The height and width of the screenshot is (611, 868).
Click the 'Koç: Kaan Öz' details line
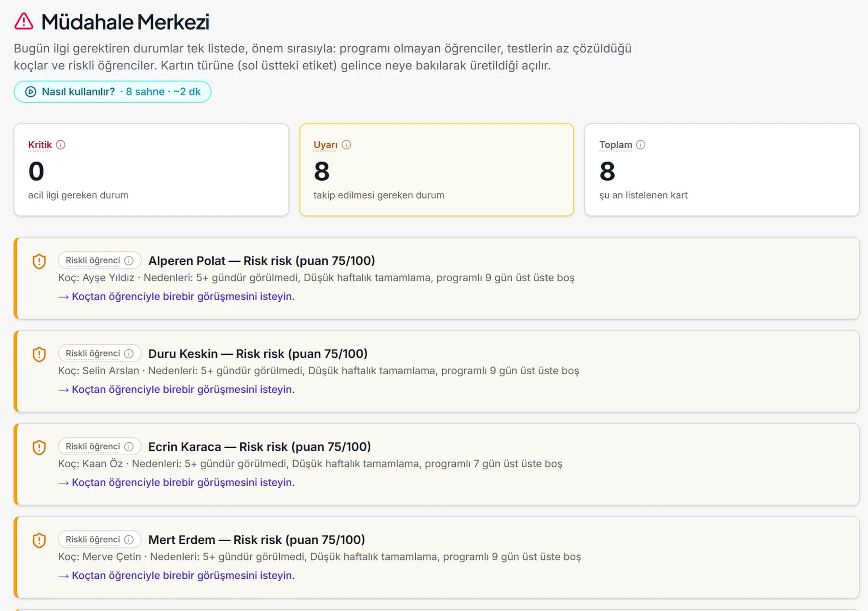click(310, 464)
